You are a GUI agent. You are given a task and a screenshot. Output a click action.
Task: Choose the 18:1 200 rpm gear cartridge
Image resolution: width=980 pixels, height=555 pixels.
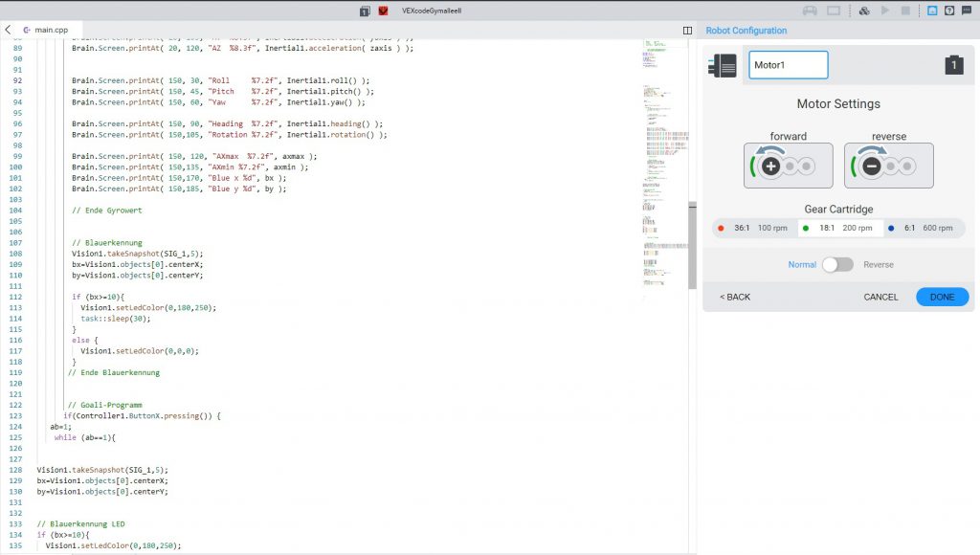(840, 228)
